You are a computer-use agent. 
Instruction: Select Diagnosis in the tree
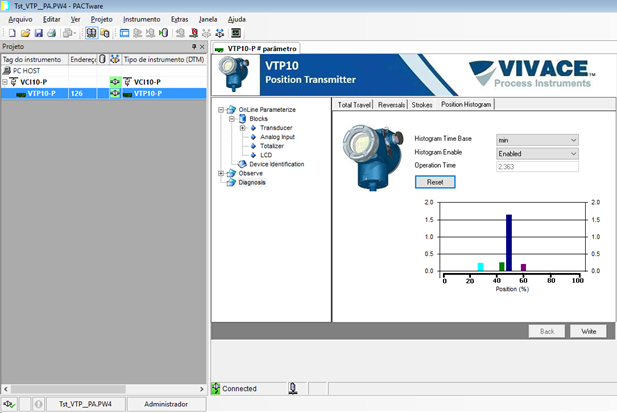(252, 183)
